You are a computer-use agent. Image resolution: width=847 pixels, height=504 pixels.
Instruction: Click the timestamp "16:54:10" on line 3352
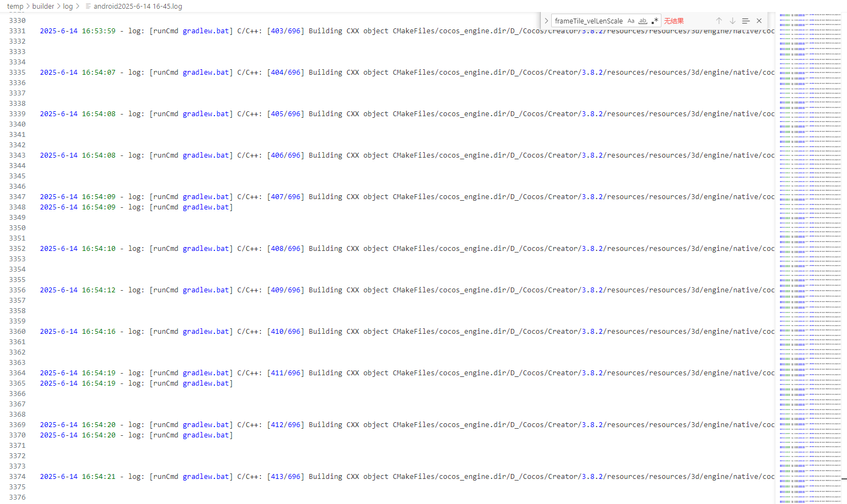[99, 249]
